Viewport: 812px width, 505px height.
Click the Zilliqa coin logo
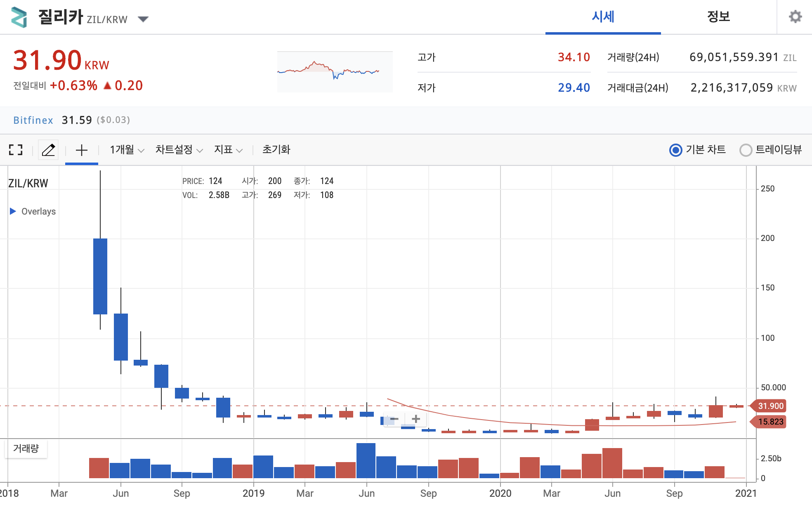pyautogui.click(x=19, y=17)
